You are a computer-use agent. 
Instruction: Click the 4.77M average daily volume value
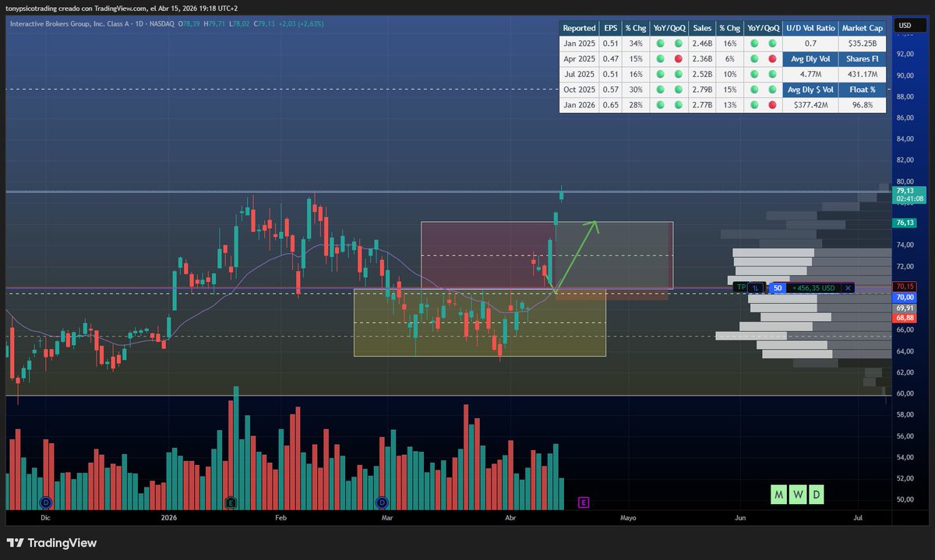tap(810, 74)
